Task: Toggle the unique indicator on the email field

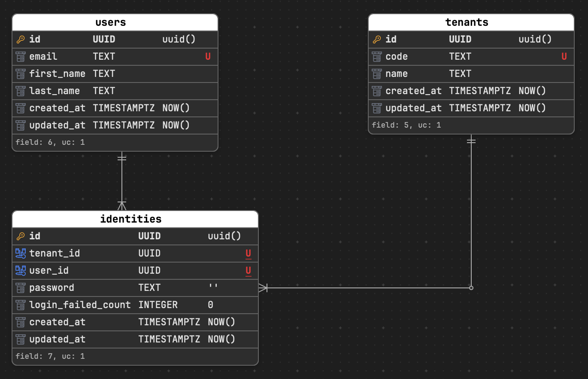Action: tap(208, 56)
